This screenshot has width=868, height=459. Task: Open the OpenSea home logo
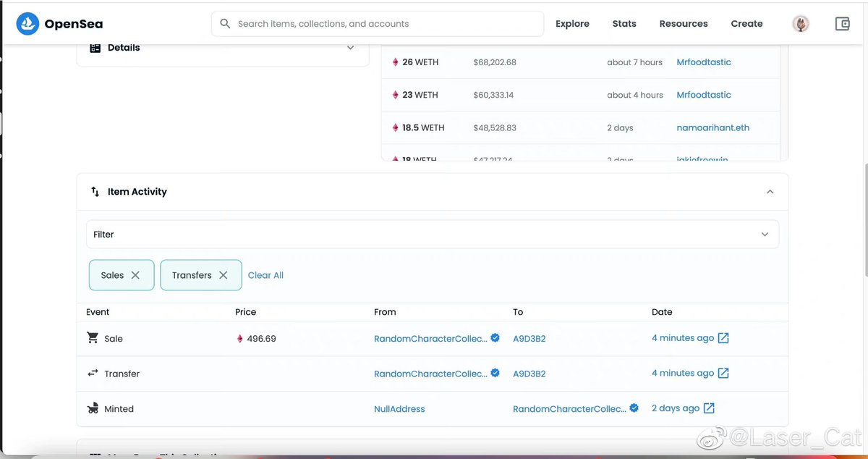pyautogui.click(x=59, y=24)
